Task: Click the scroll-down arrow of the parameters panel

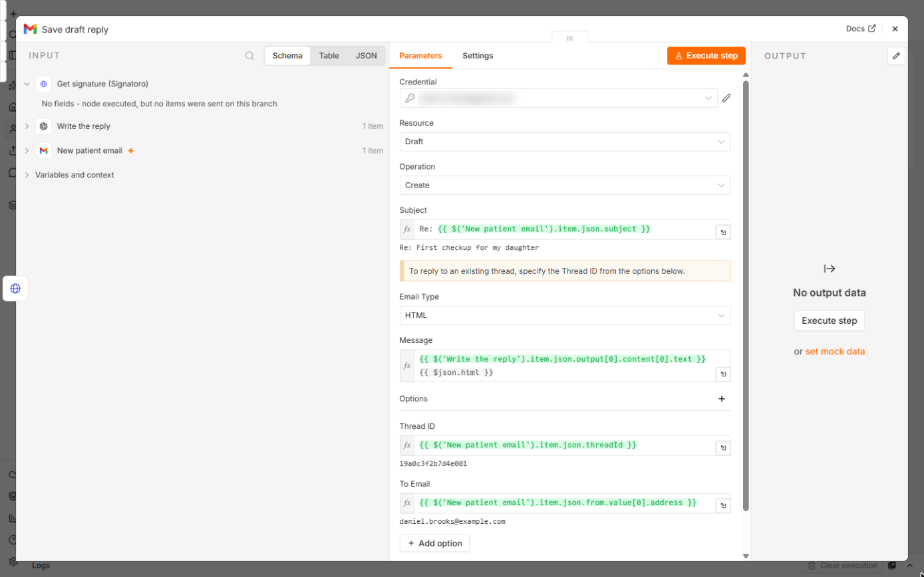Action: click(x=746, y=556)
